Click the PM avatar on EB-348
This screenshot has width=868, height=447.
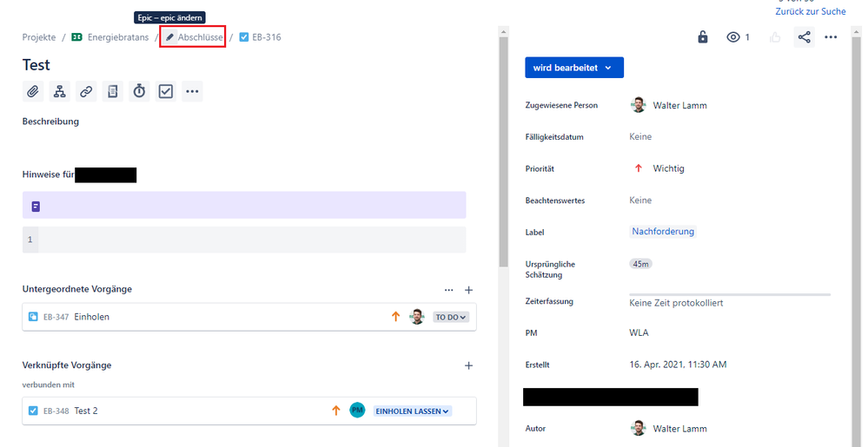[x=358, y=411]
